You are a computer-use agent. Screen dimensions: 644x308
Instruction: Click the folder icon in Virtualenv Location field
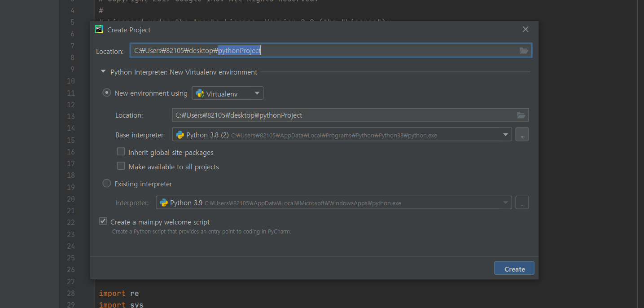tap(521, 115)
